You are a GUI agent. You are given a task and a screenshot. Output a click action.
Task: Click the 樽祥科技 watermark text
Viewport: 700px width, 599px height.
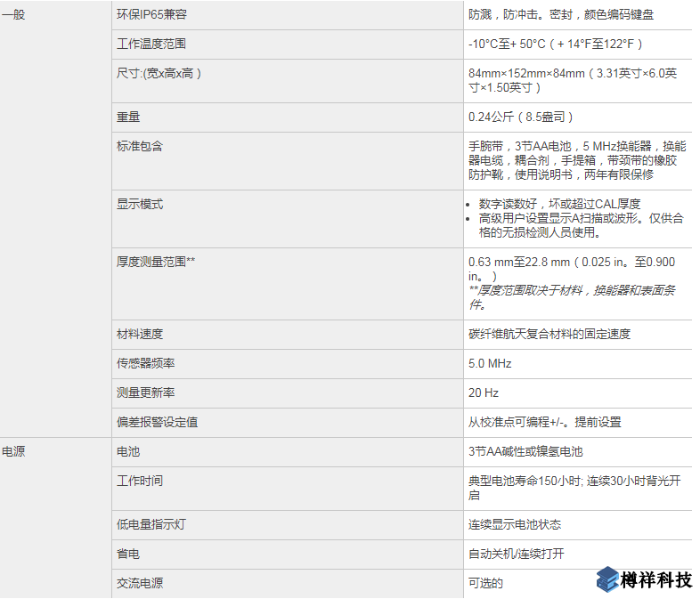point(657,580)
